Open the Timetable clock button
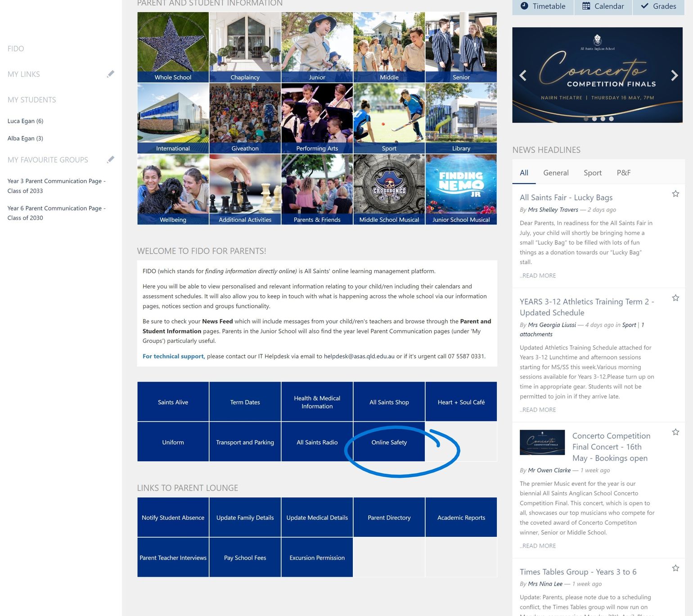This screenshot has height=616, width=693. (x=543, y=6)
